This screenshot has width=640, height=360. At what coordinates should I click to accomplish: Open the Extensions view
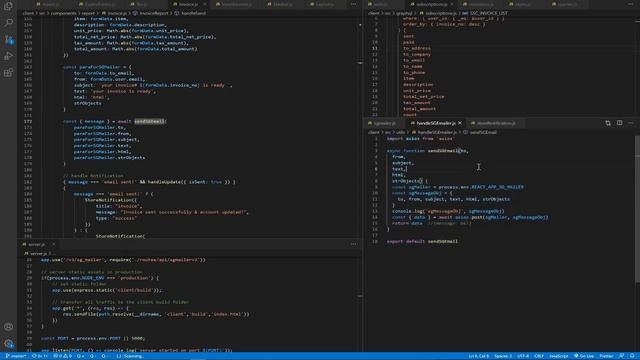(8, 73)
